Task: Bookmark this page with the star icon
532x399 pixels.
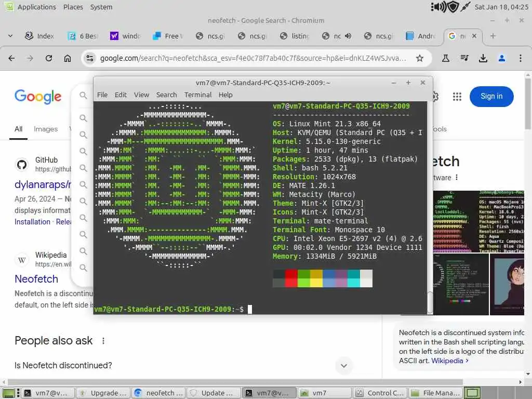Action: [x=420, y=58]
